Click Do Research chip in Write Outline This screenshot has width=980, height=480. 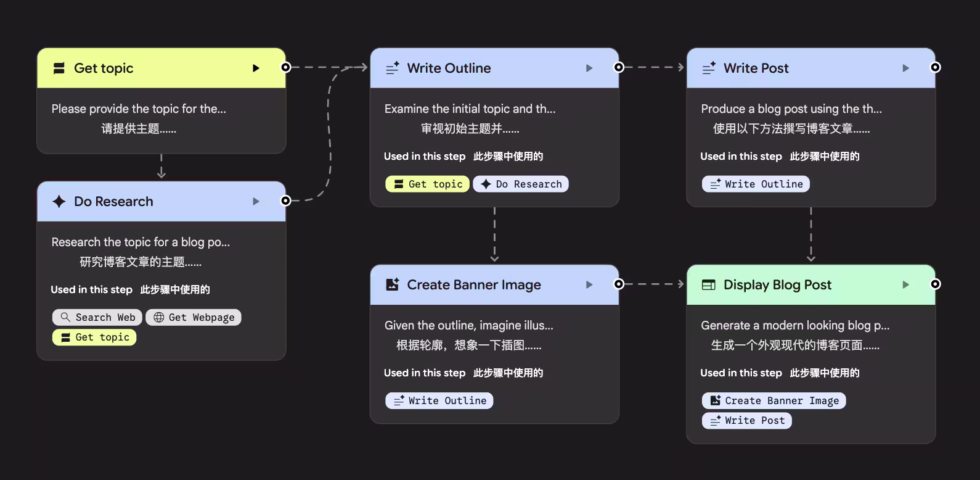[521, 184]
